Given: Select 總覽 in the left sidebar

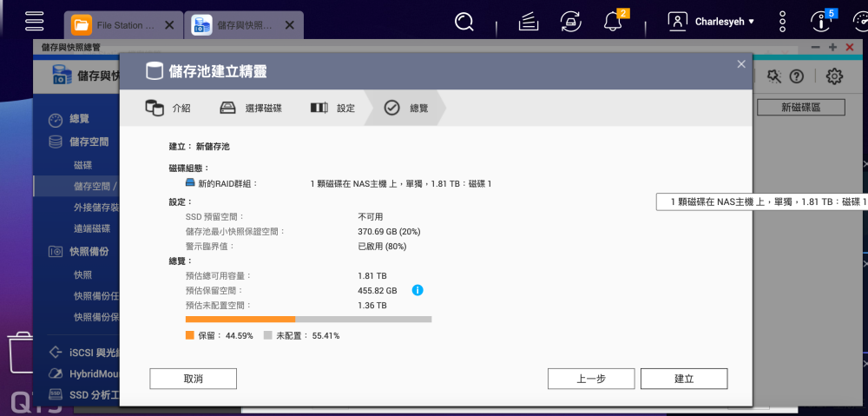Looking at the screenshot, I should click(x=79, y=119).
